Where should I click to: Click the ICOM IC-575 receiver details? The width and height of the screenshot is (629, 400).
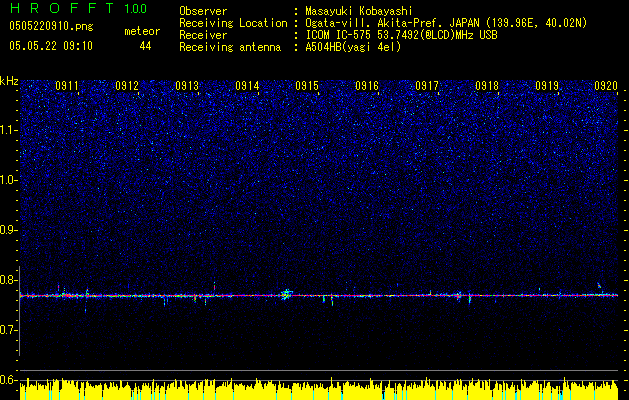[401, 35]
